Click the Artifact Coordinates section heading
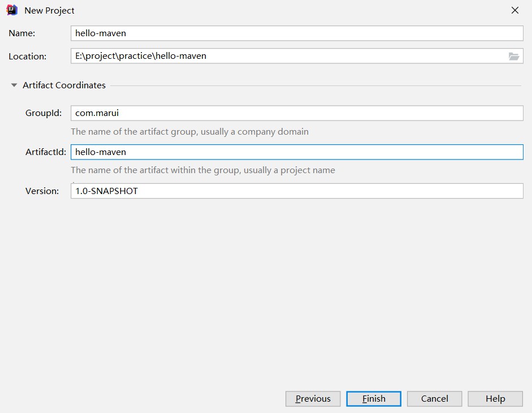 click(64, 85)
